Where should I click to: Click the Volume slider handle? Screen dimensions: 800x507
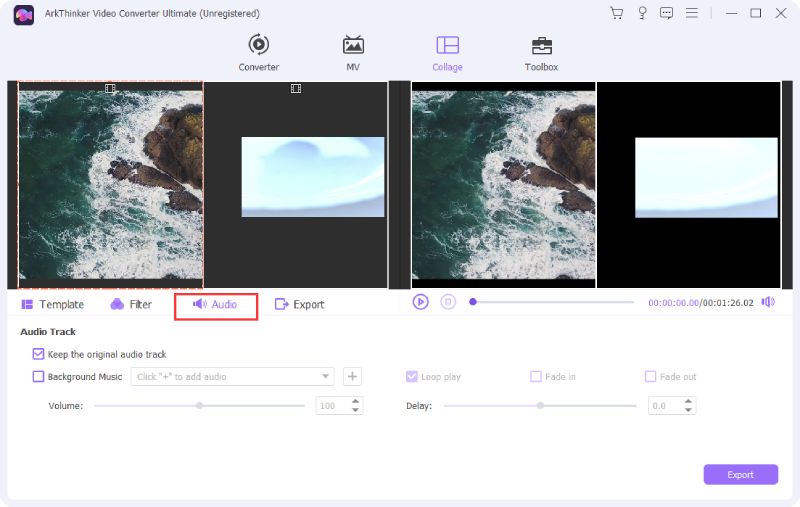pyautogui.click(x=199, y=405)
